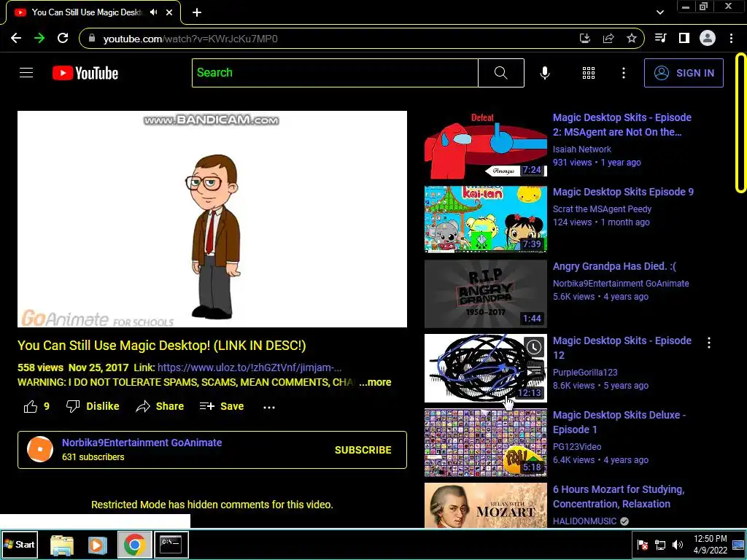
Task: Click Scrat the MSAgent Peedy channel name
Action: [x=602, y=209]
